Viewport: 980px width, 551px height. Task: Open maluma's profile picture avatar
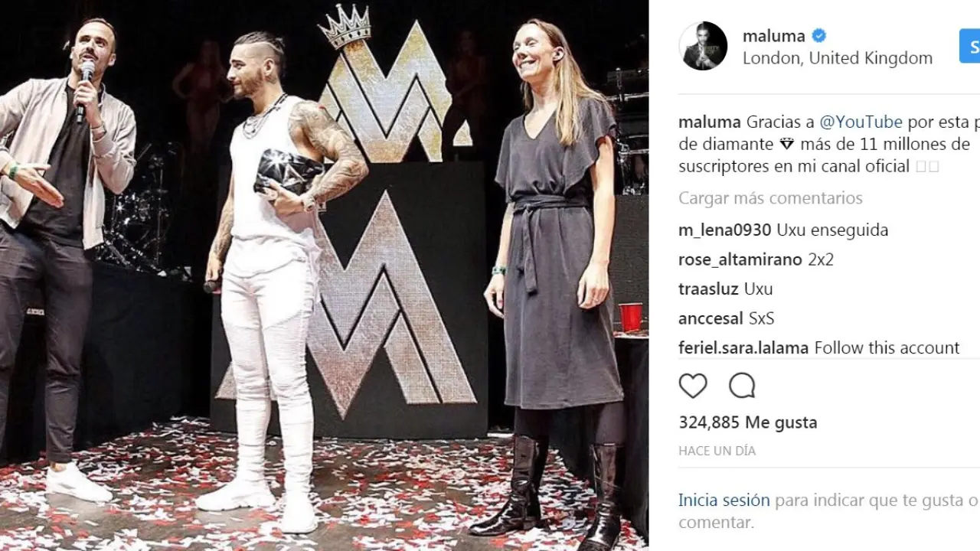[703, 46]
